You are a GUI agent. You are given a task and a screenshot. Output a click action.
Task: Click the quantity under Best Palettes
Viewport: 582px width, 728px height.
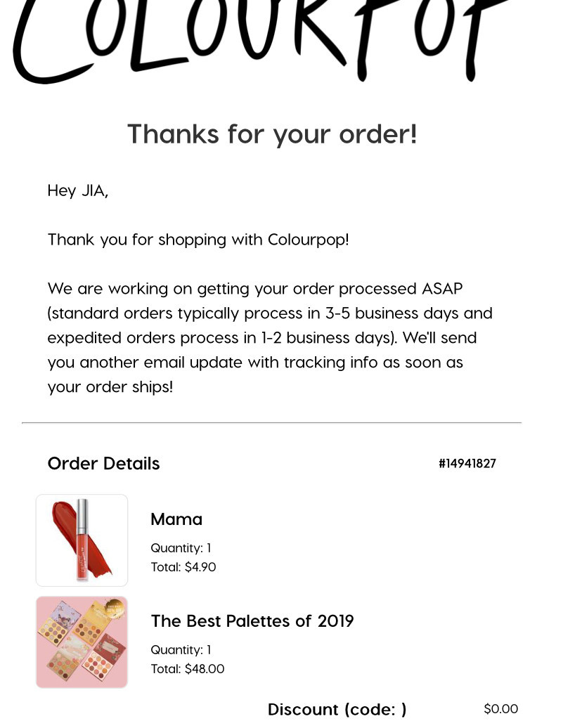[x=181, y=650]
